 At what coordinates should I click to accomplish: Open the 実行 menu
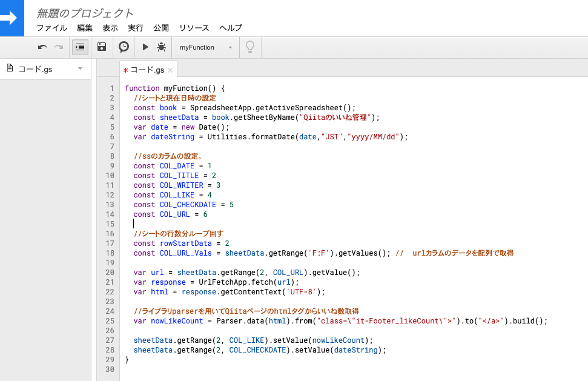pos(136,28)
